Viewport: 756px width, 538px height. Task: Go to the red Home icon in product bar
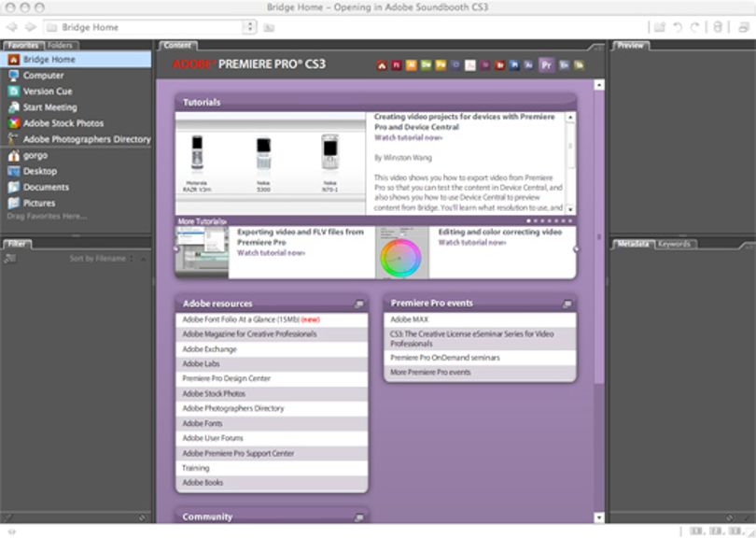point(382,65)
